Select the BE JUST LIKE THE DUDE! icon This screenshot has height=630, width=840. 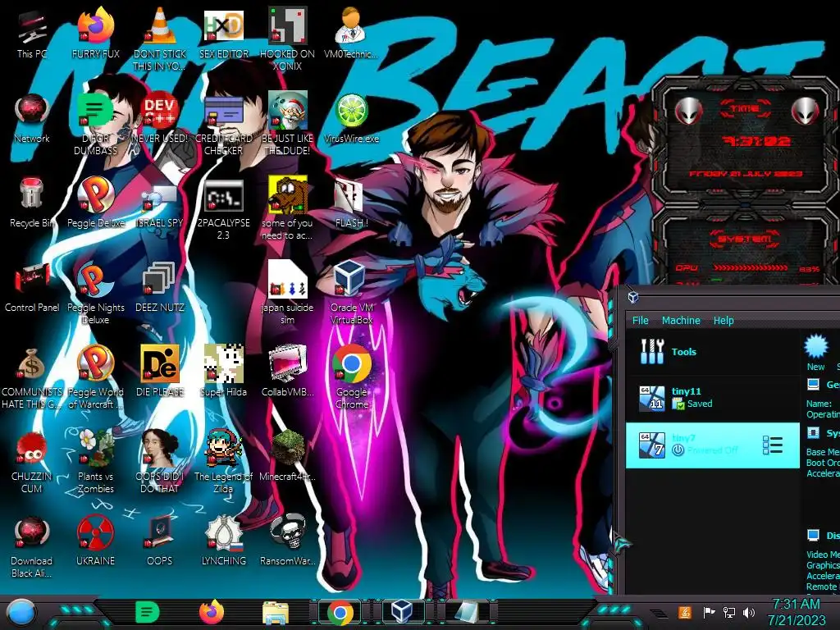(x=287, y=125)
